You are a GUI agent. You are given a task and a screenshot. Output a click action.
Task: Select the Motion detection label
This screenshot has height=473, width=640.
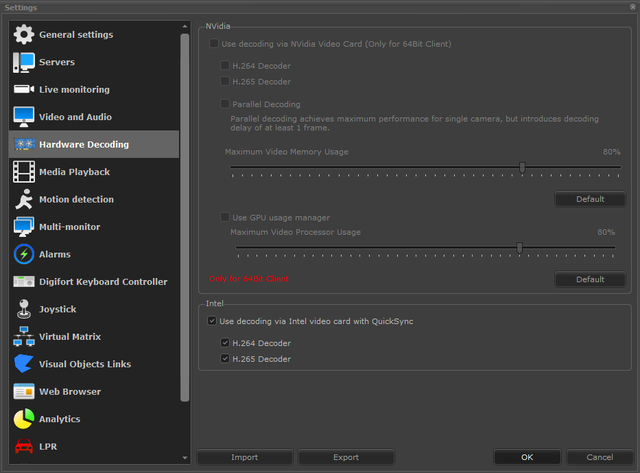(x=76, y=199)
